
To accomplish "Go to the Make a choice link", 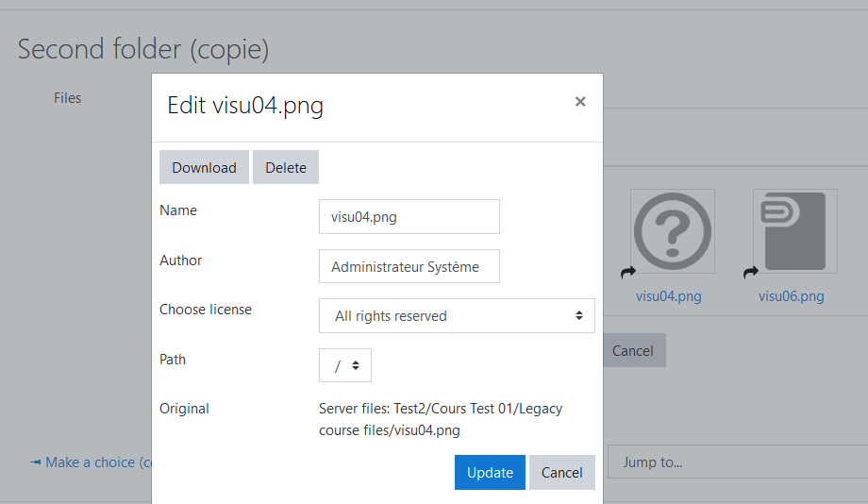I will (x=98, y=462).
